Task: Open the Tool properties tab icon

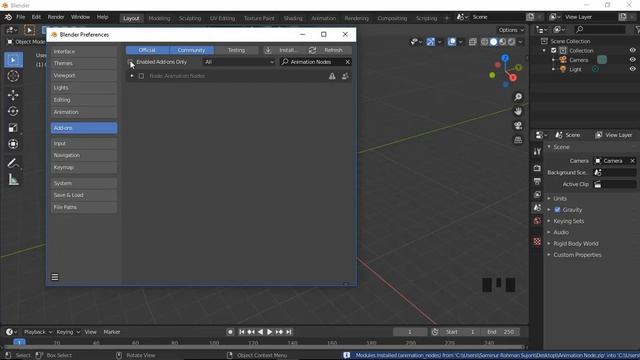Action: click(537, 151)
